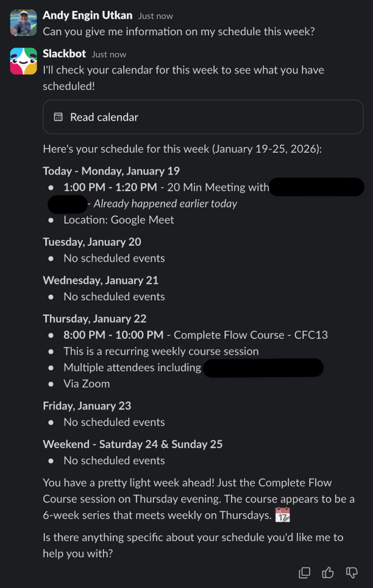373x588 pixels.
Task: Expand the Read calendar tool block
Action: (x=203, y=117)
